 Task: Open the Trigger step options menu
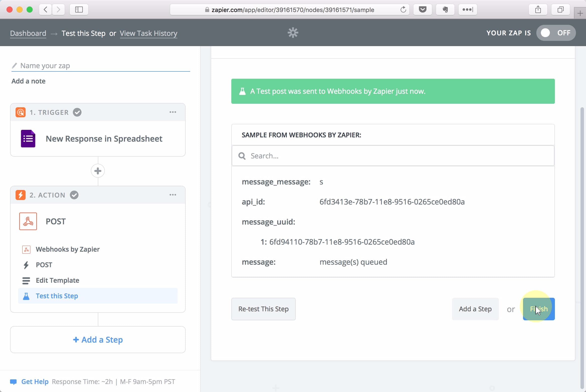tap(173, 112)
